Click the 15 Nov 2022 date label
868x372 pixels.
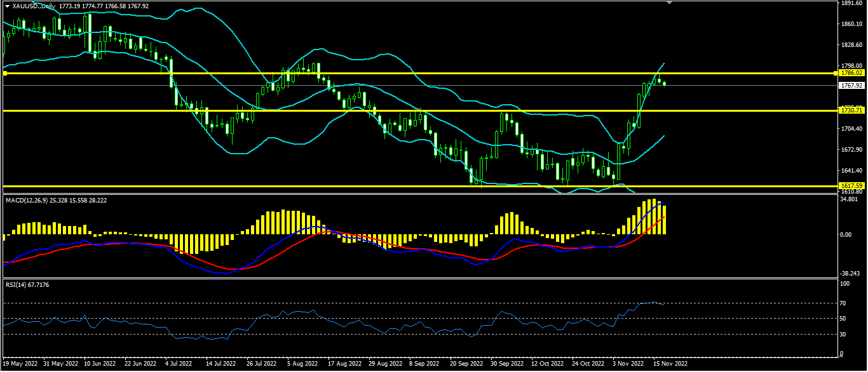(x=670, y=364)
